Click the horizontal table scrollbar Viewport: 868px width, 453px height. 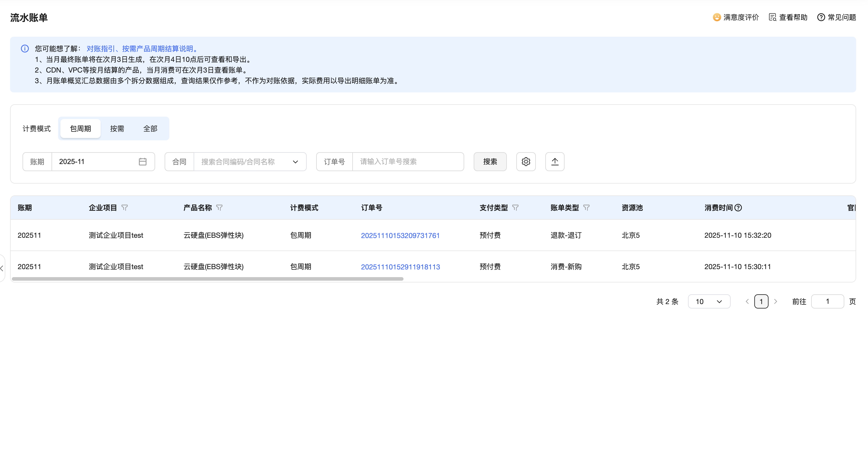(x=208, y=279)
